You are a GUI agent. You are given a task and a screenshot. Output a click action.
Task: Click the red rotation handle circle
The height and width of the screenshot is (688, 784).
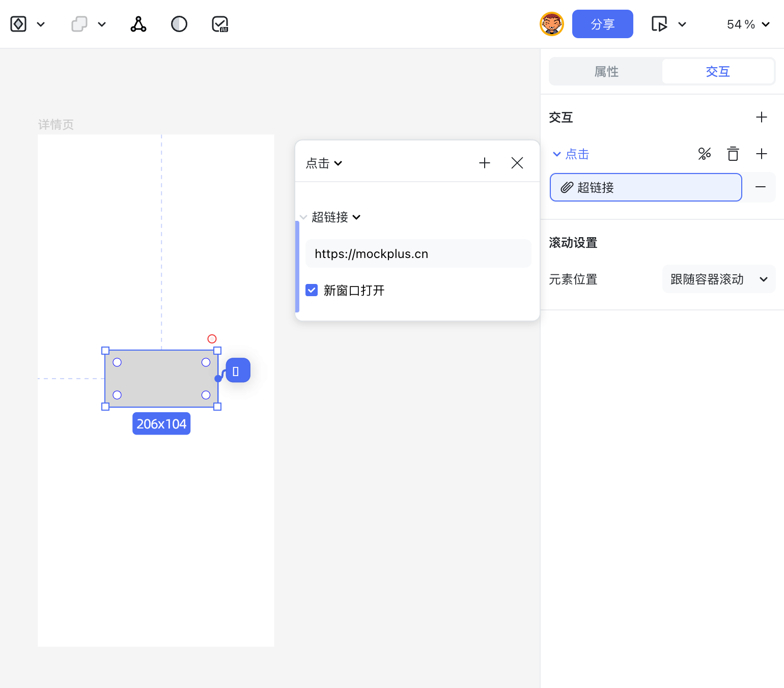(212, 339)
